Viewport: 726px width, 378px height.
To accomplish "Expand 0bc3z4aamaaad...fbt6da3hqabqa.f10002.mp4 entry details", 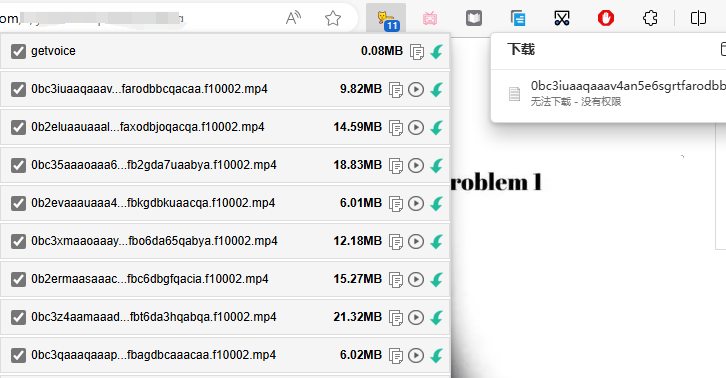I will (x=154, y=317).
